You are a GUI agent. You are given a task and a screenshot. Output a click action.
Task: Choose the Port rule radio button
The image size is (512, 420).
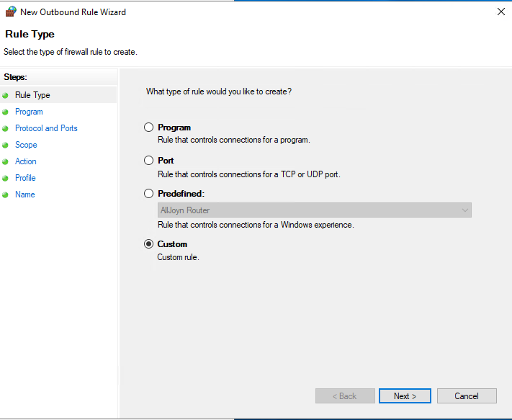(x=149, y=161)
